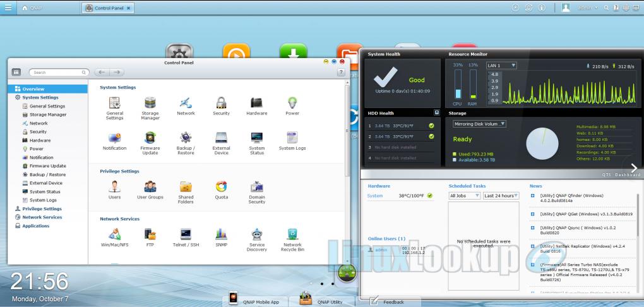
Task: Click the HDD Health details icon
Action: [x=436, y=112]
